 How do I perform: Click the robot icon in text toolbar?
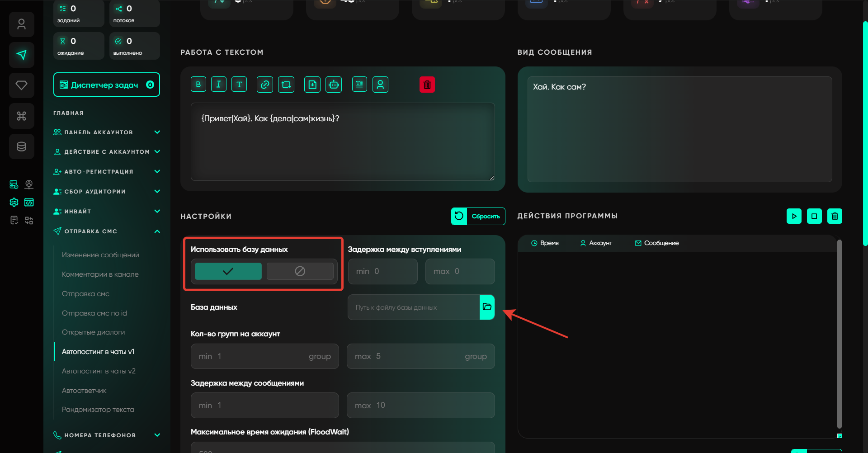coord(334,85)
